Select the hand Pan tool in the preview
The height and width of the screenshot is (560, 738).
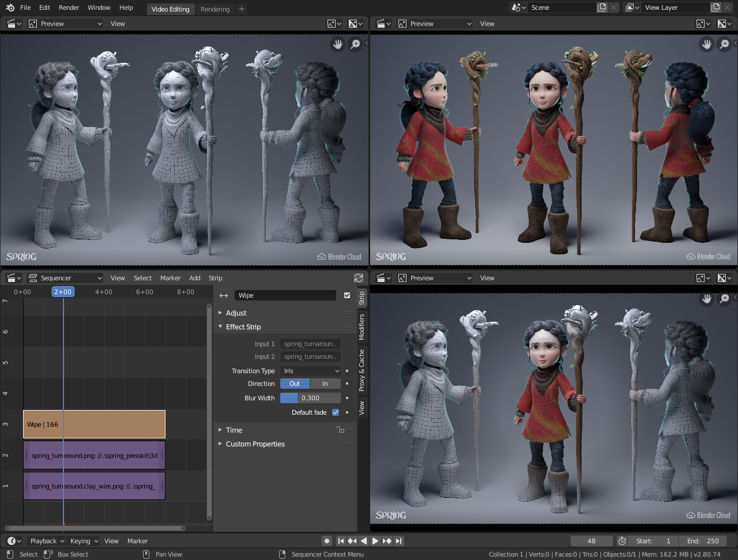coord(337,44)
